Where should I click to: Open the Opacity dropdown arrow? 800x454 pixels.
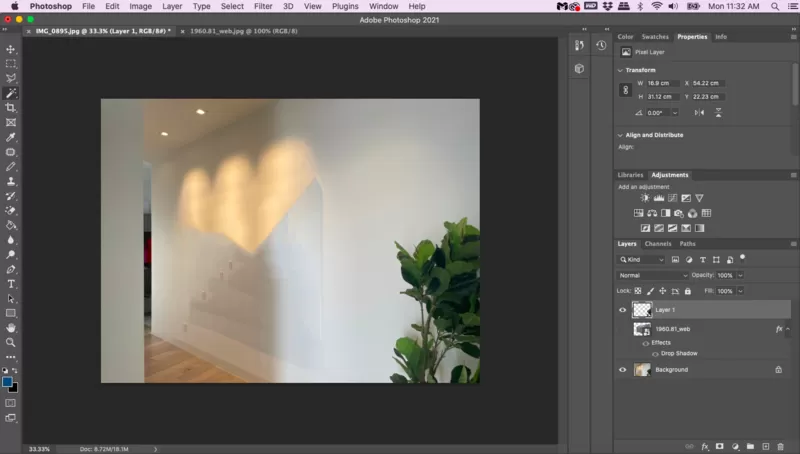pyautogui.click(x=740, y=275)
